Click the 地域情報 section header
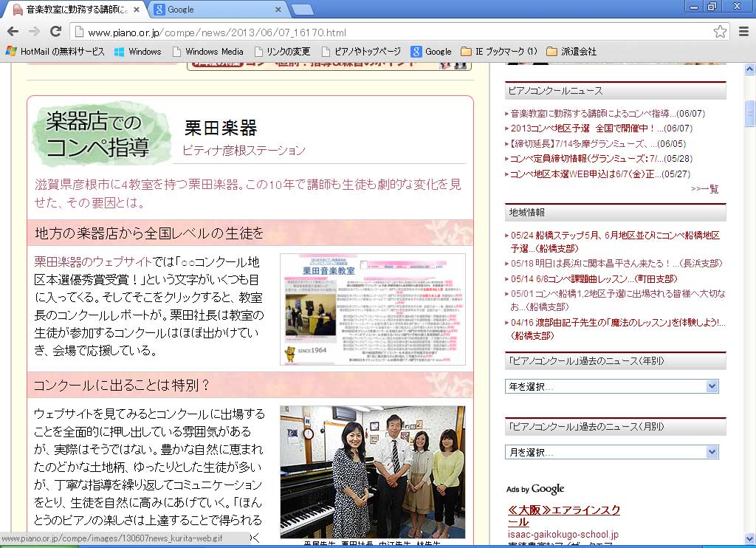The image size is (756, 548). (615, 212)
